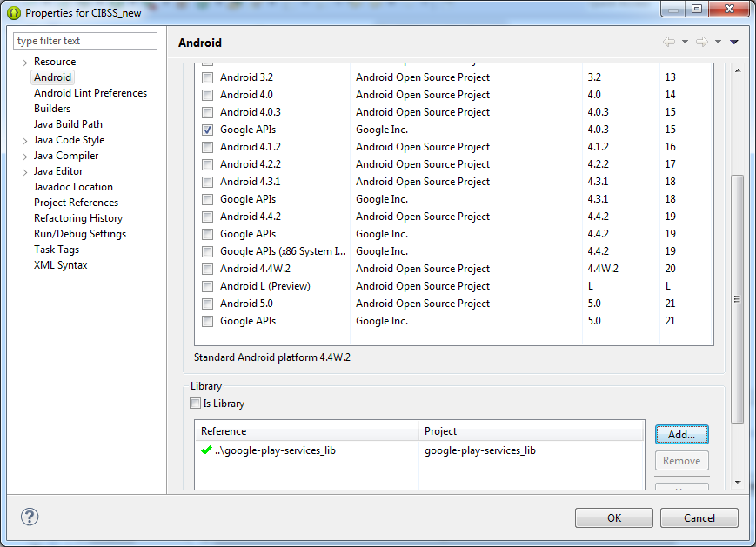Screen dimensions: 756x547
Task: Check the Android 3.2 checkbox
Action: pyautogui.click(x=207, y=77)
